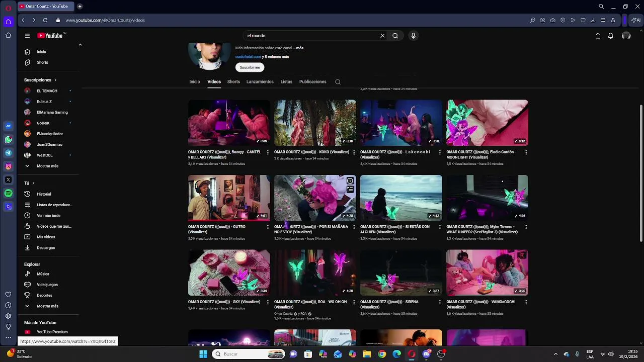Image resolution: width=644 pixels, height=362 pixels.
Task: Open Historial in the sidebar
Action: (x=44, y=194)
